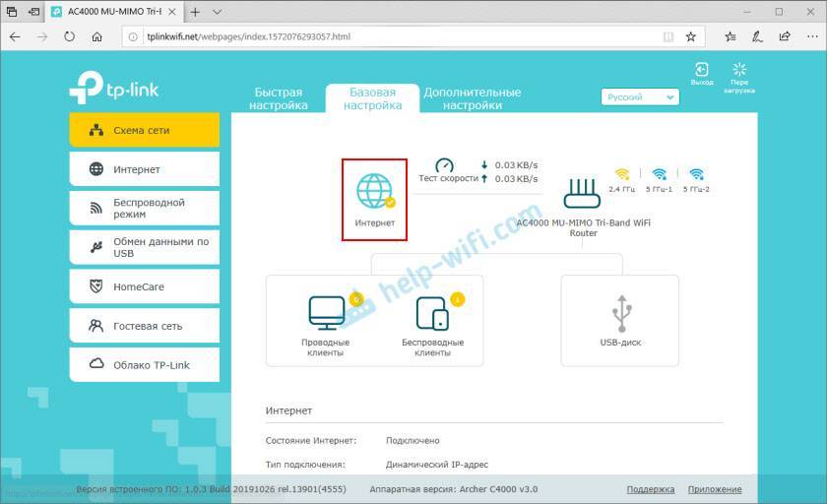
Task: Switch to Дополнительные настройки tab
Action: (472, 98)
